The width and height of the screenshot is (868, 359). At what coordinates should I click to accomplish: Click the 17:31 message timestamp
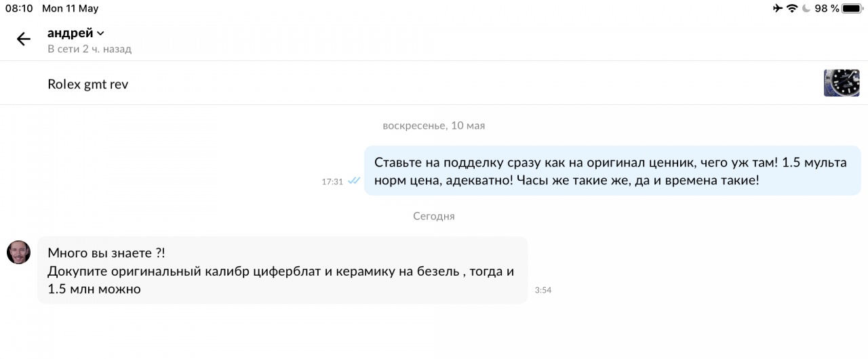click(332, 182)
